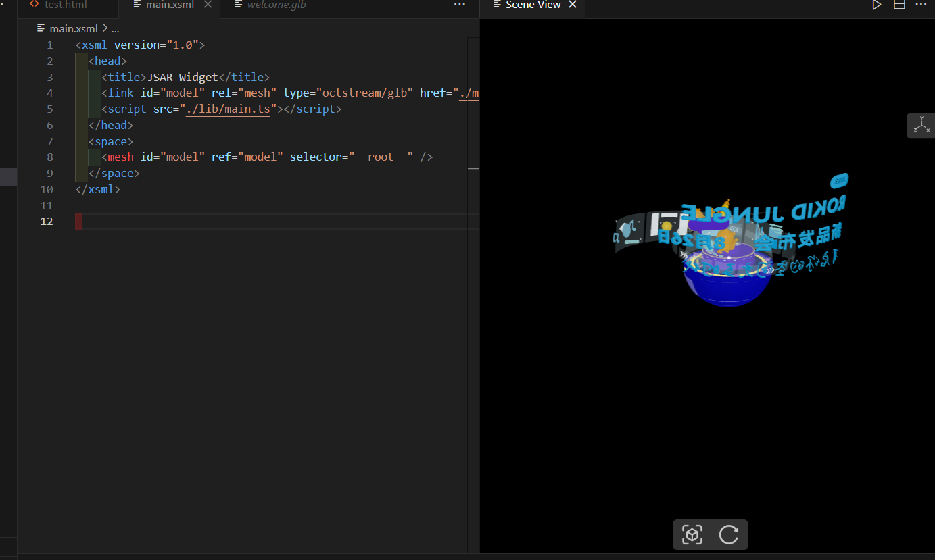Activate the Scene View tab
The width and height of the screenshot is (935, 560).
(533, 5)
